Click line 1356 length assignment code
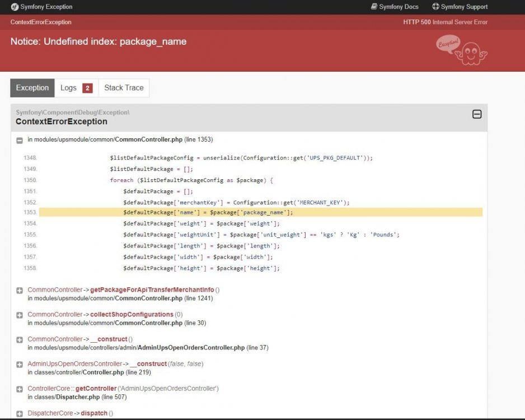 click(x=201, y=246)
